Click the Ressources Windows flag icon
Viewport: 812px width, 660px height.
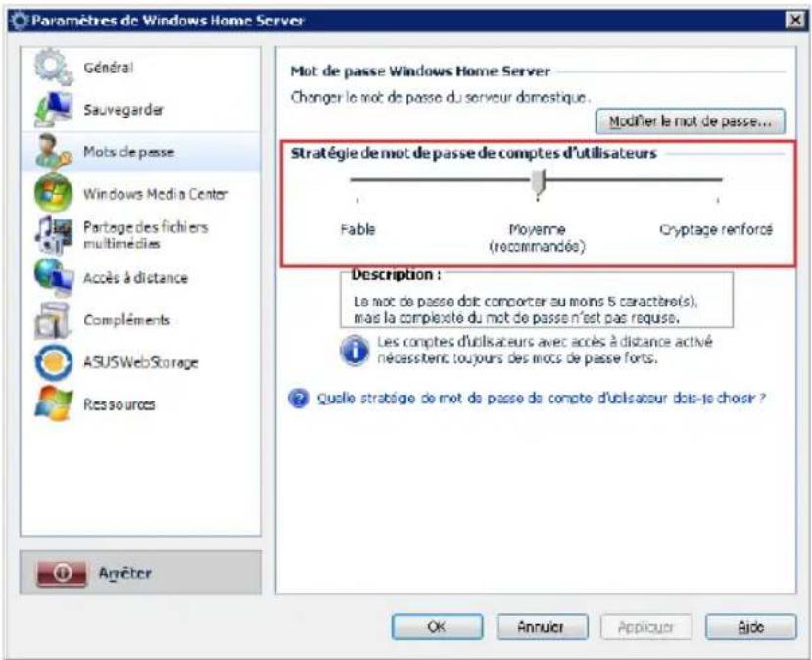(x=53, y=403)
